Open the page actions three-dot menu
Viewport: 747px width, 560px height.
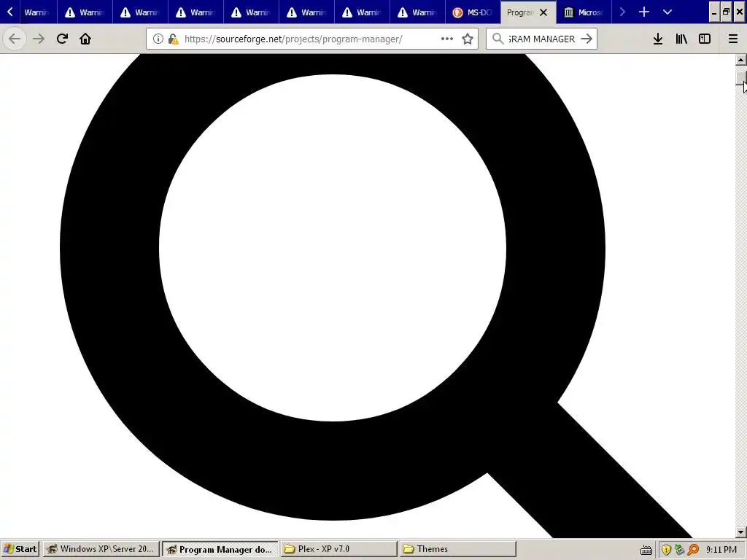(x=447, y=39)
